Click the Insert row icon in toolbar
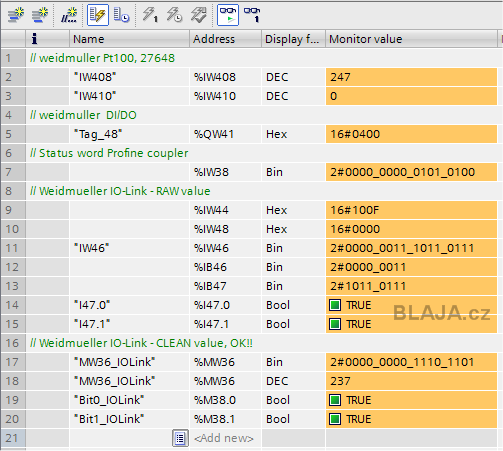503x451 pixels. (x=16, y=15)
